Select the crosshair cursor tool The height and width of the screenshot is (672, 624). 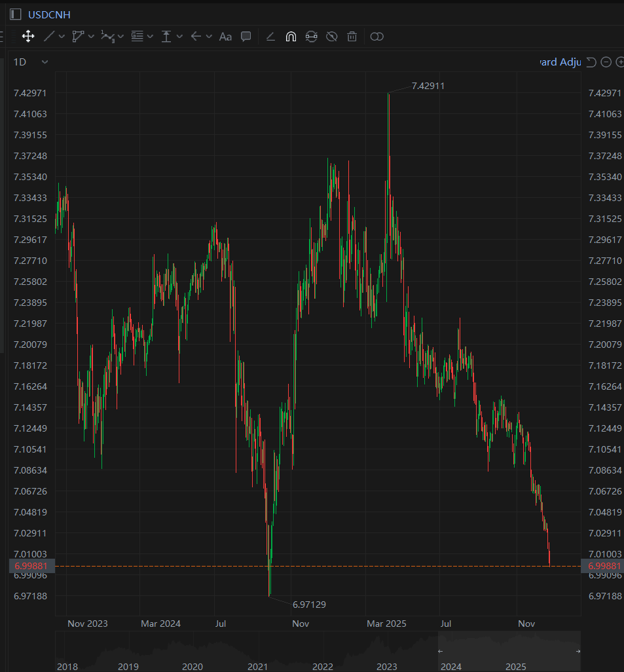pyautogui.click(x=28, y=37)
